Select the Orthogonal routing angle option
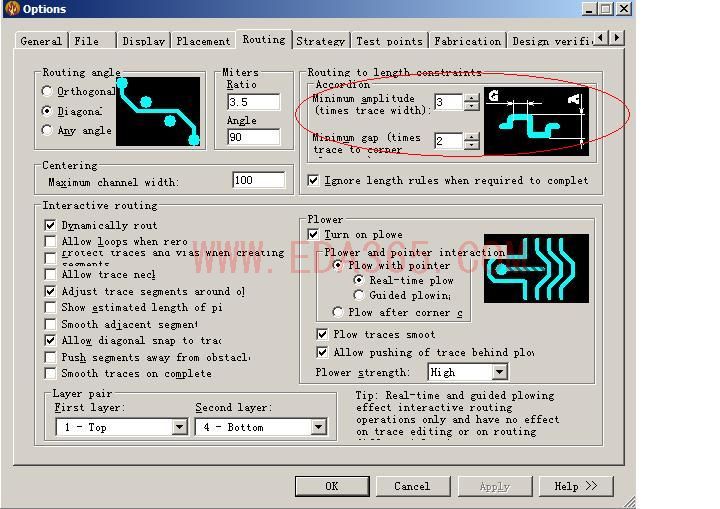720x509 pixels. 47,92
